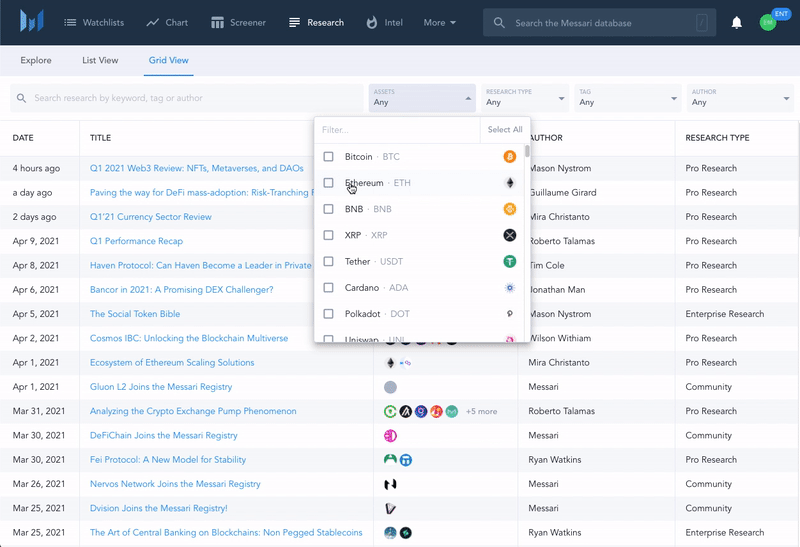Image resolution: width=800 pixels, height=547 pixels.
Task: Click the Ethereum diamond icon in dropdown
Action: [510, 183]
